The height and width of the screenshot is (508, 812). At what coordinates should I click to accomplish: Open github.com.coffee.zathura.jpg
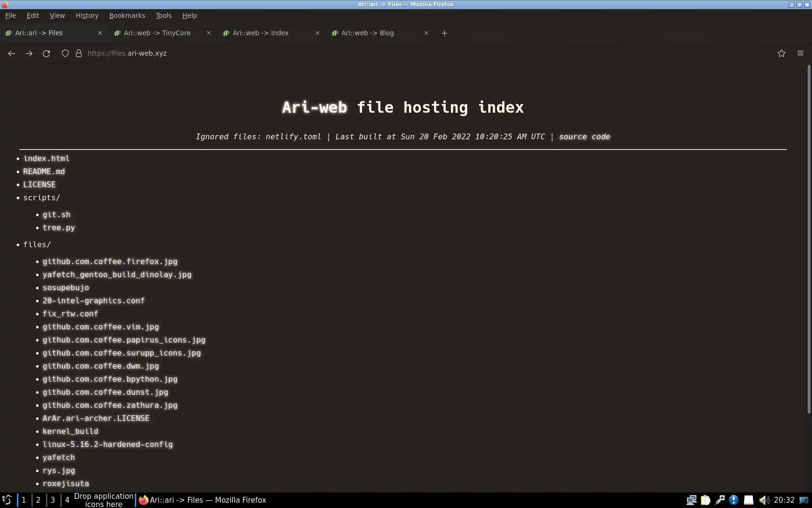(x=110, y=405)
